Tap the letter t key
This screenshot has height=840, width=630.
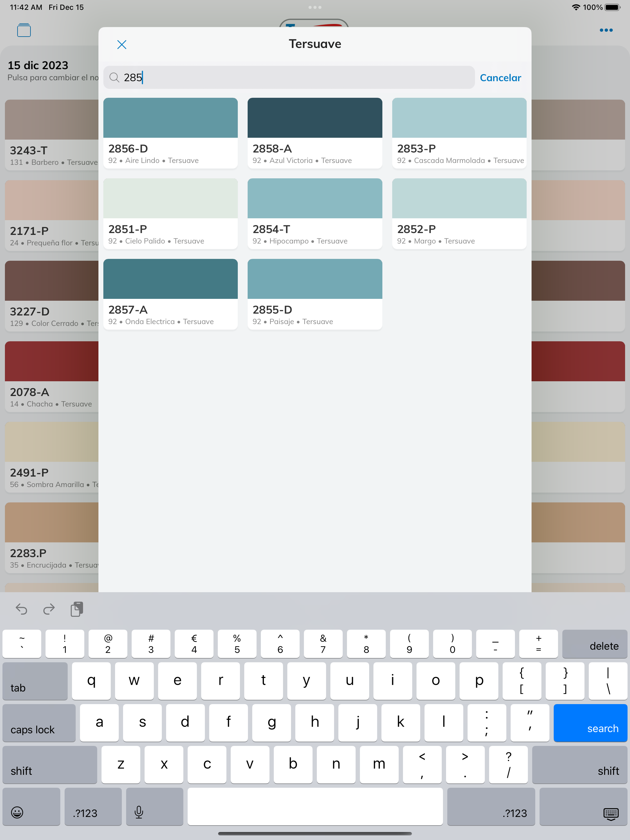(x=264, y=681)
